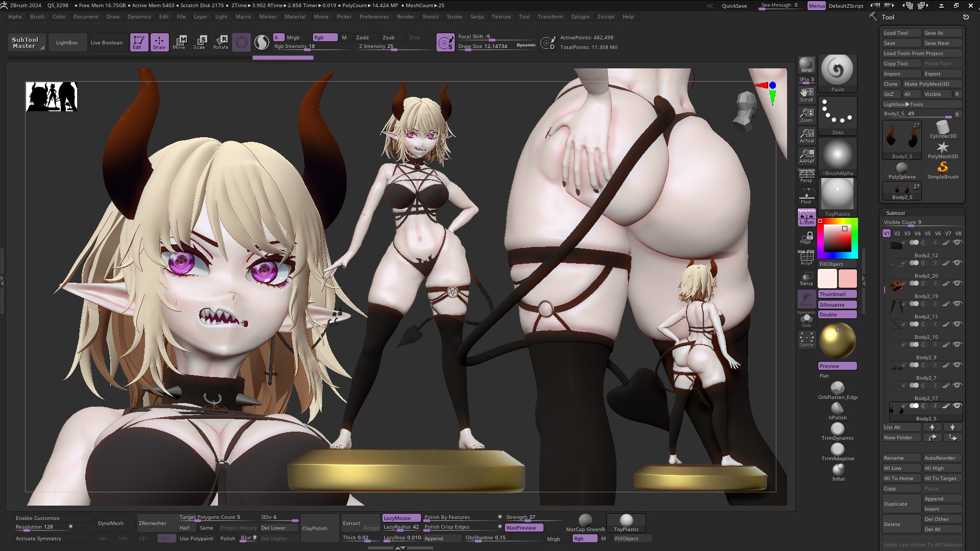This screenshot has width=980, height=551.
Task: Select the Rotate transform tool
Action: point(221,42)
